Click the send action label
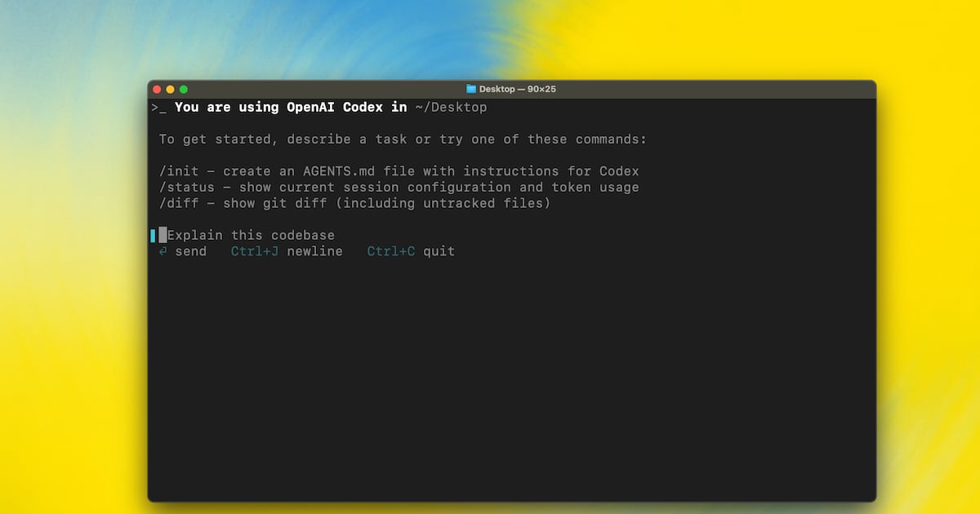The width and height of the screenshot is (980, 514). click(191, 251)
